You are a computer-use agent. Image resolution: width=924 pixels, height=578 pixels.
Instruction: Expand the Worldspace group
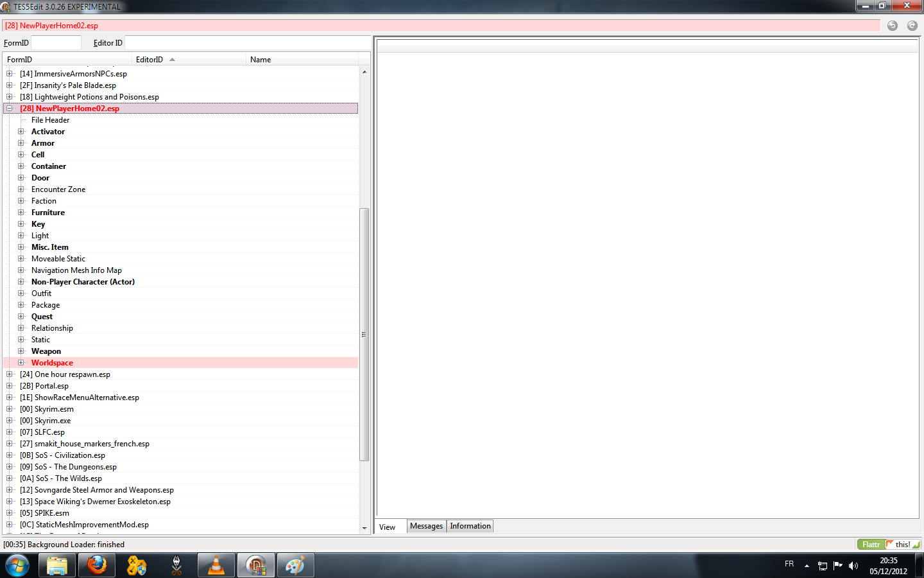[21, 363]
